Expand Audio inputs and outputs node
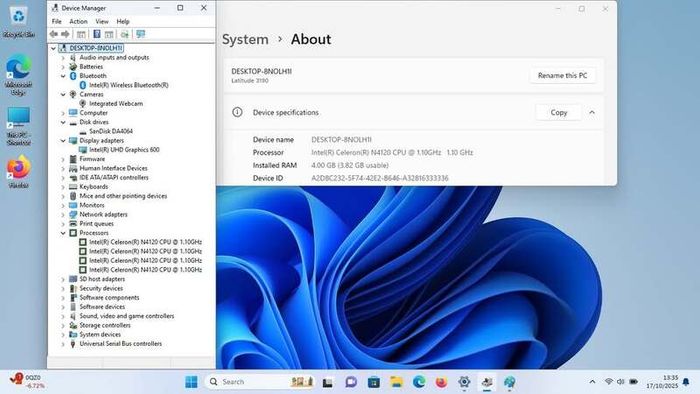The image size is (700, 394). (63, 58)
